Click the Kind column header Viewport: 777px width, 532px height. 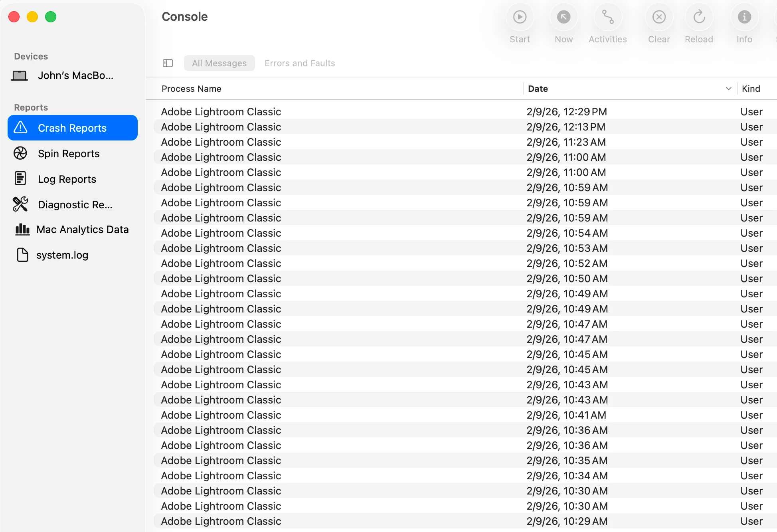(751, 89)
